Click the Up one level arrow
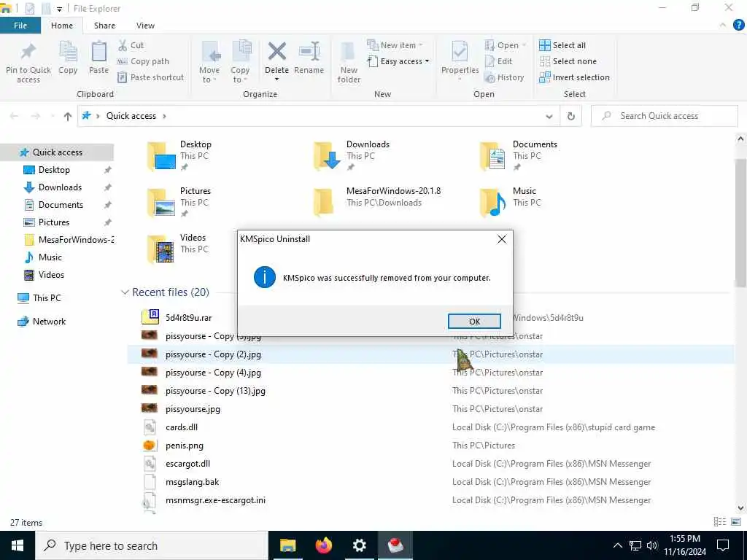The width and height of the screenshot is (747, 560). (x=68, y=116)
